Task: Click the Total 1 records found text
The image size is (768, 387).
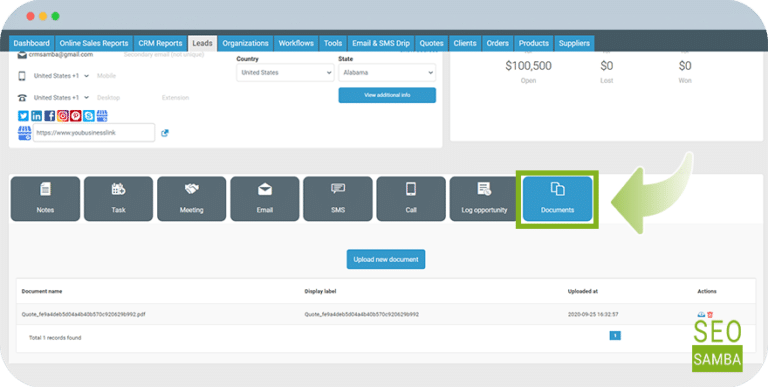Action: tap(55, 338)
